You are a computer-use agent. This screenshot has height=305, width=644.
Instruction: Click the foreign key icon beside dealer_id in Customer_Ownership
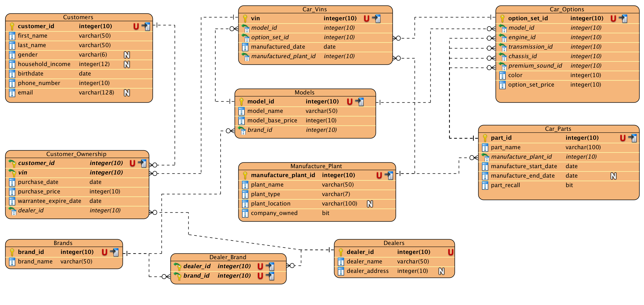click(x=12, y=211)
